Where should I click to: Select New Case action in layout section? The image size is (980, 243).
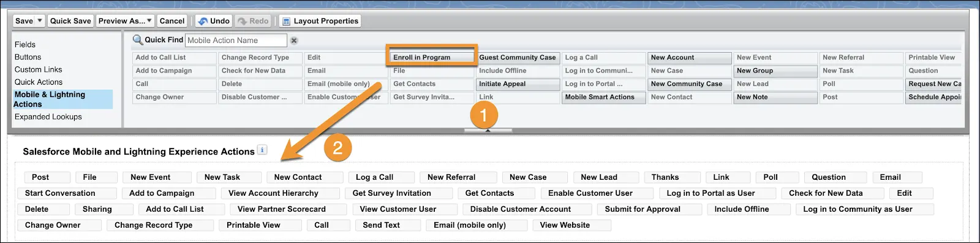(x=535, y=177)
